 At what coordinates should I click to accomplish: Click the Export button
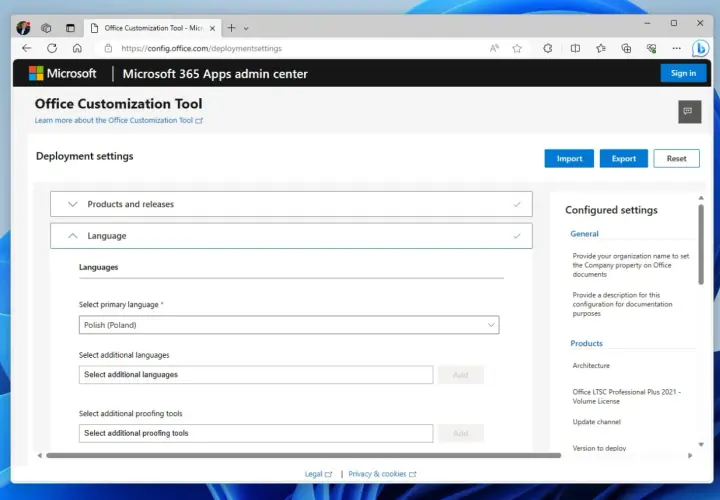point(624,158)
